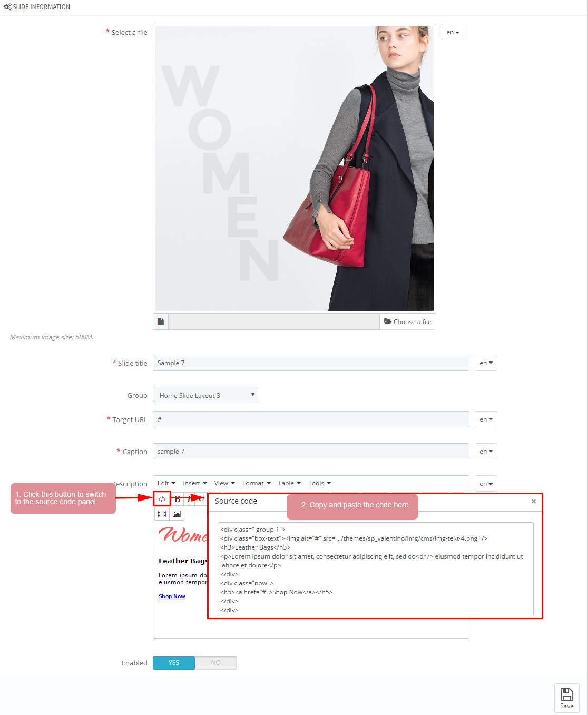Open language dropdown next to Slide title
This screenshot has height=715, width=588.
[x=486, y=363]
